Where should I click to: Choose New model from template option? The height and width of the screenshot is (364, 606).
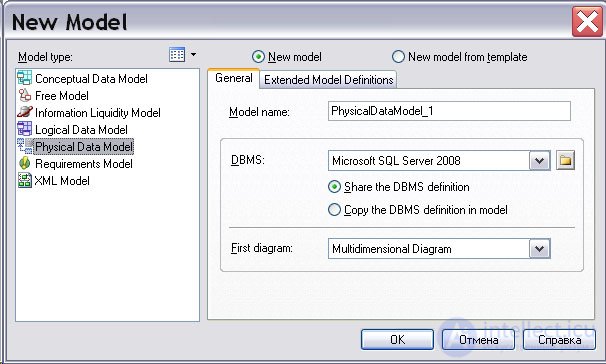click(398, 57)
